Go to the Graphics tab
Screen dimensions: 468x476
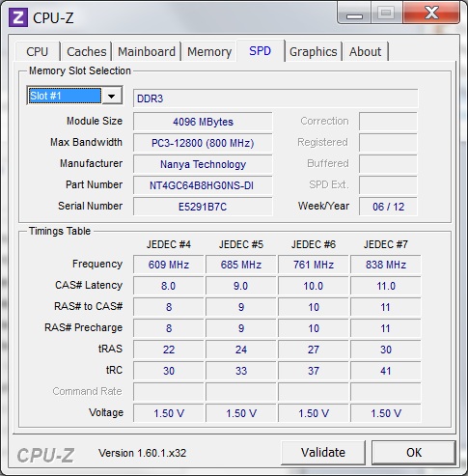[314, 51]
